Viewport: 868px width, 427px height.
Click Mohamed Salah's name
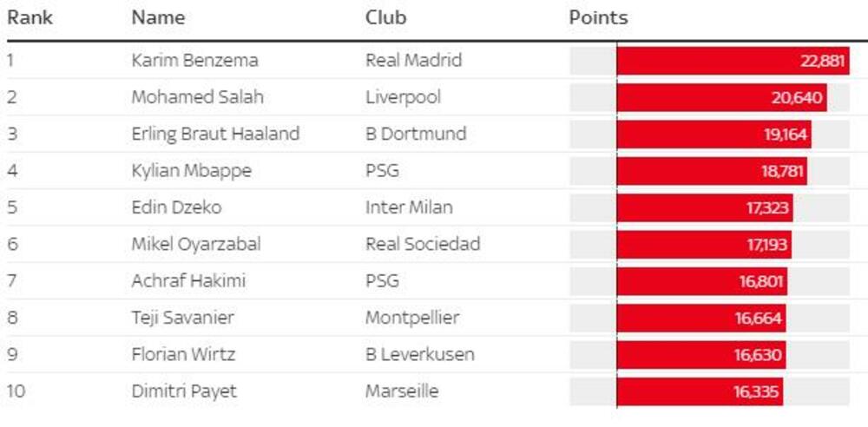click(x=197, y=97)
